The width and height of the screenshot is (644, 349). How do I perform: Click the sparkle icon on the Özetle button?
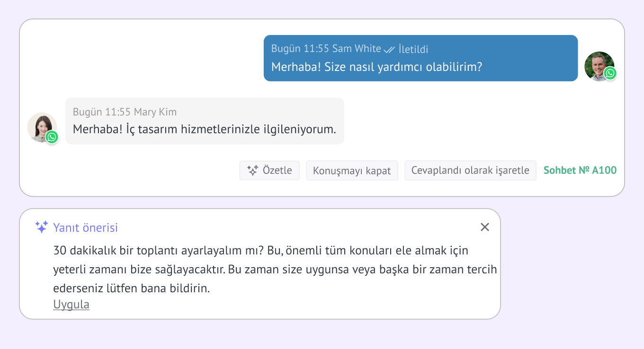tap(252, 170)
